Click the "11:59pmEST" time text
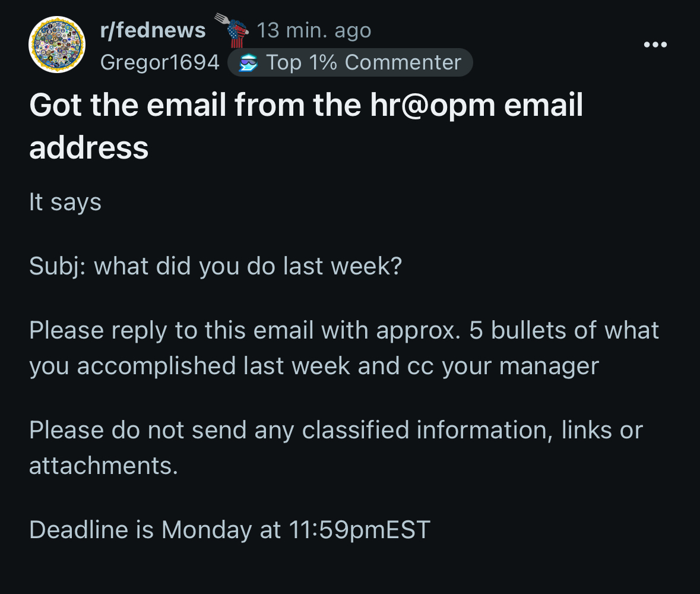Viewport: 700px width, 594px height. [x=360, y=530]
